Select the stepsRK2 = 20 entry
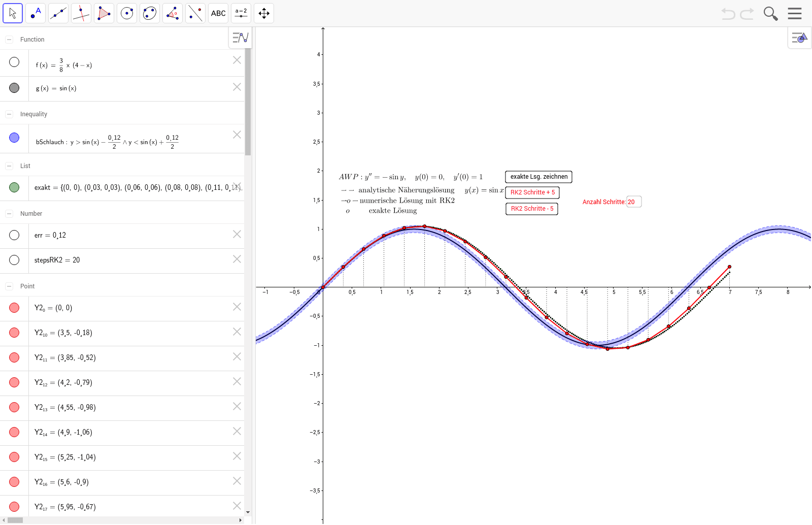The width and height of the screenshot is (812, 525). [57, 260]
